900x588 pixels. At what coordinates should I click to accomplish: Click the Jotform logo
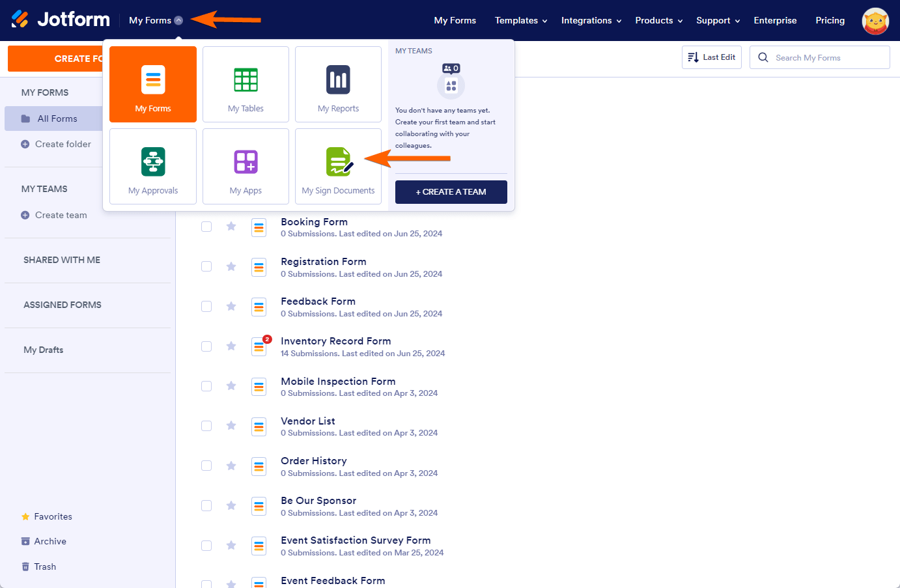[61, 20]
